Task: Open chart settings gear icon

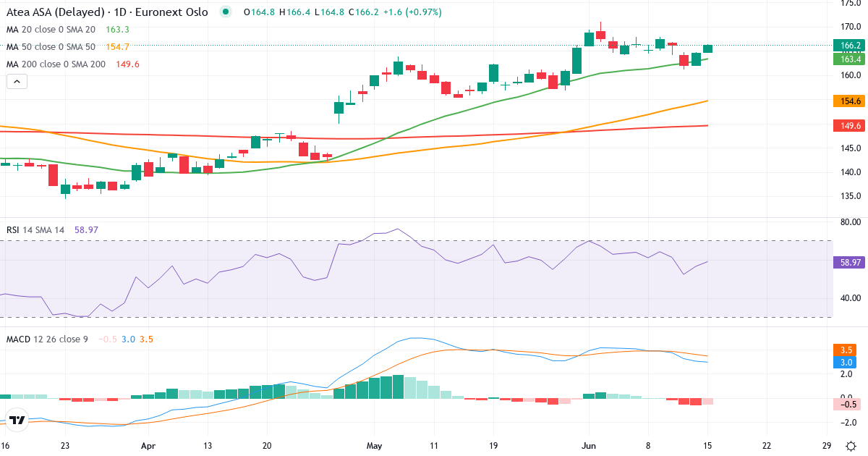Action: coord(851,446)
